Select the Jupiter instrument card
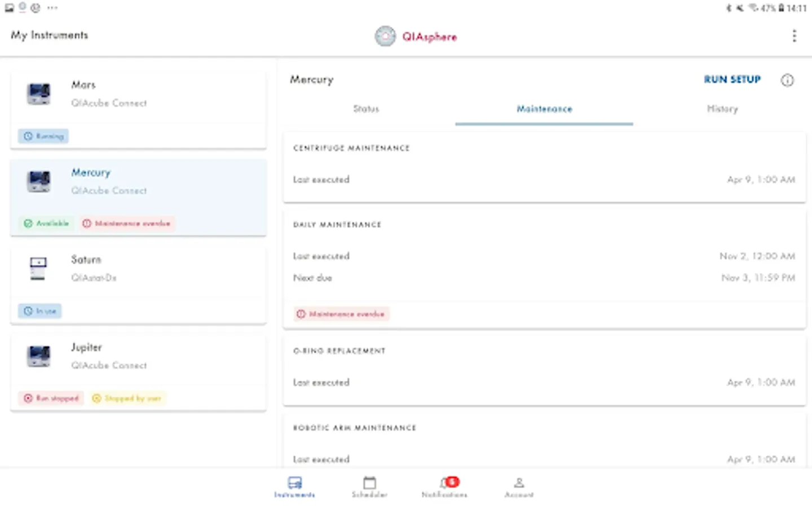 pyautogui.click(x=138, y=373)
